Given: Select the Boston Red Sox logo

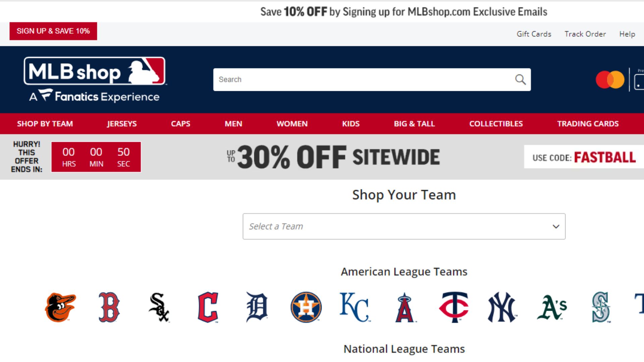Looking at the screenshot, I should [109, 307].
